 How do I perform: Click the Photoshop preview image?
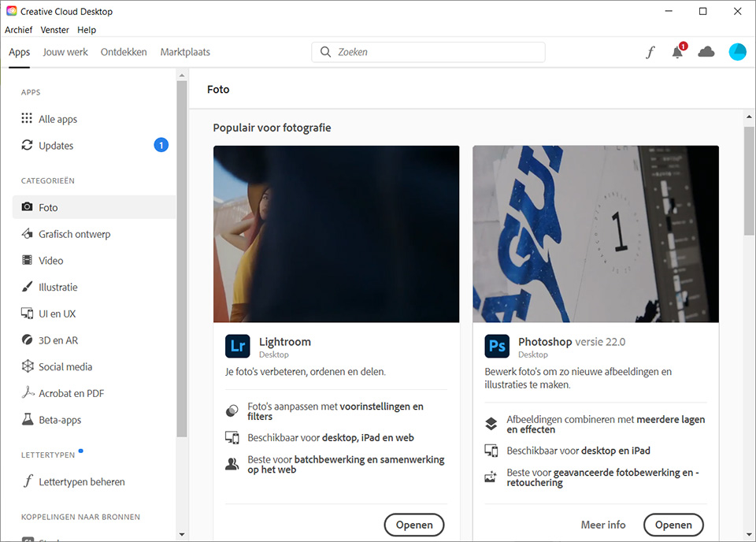tap(595, 234)
